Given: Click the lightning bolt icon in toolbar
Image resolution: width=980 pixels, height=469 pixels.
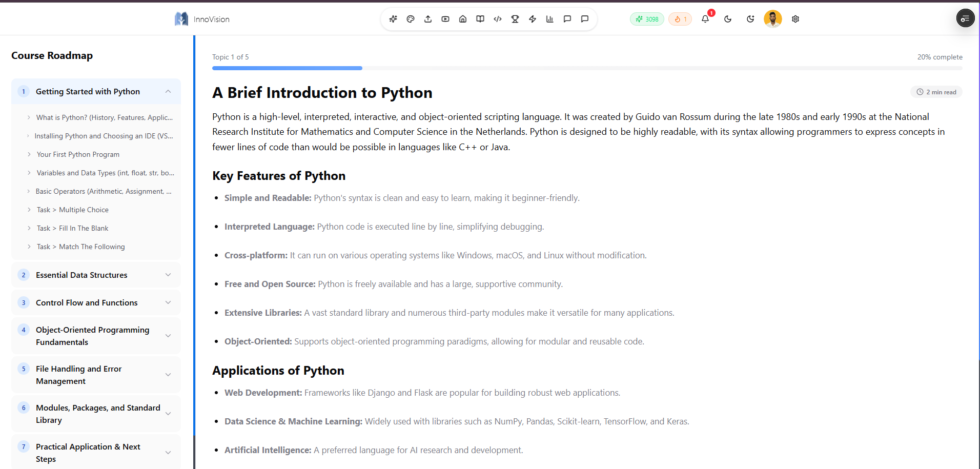Looking at the screenshot, I should [x=533, y=19].
